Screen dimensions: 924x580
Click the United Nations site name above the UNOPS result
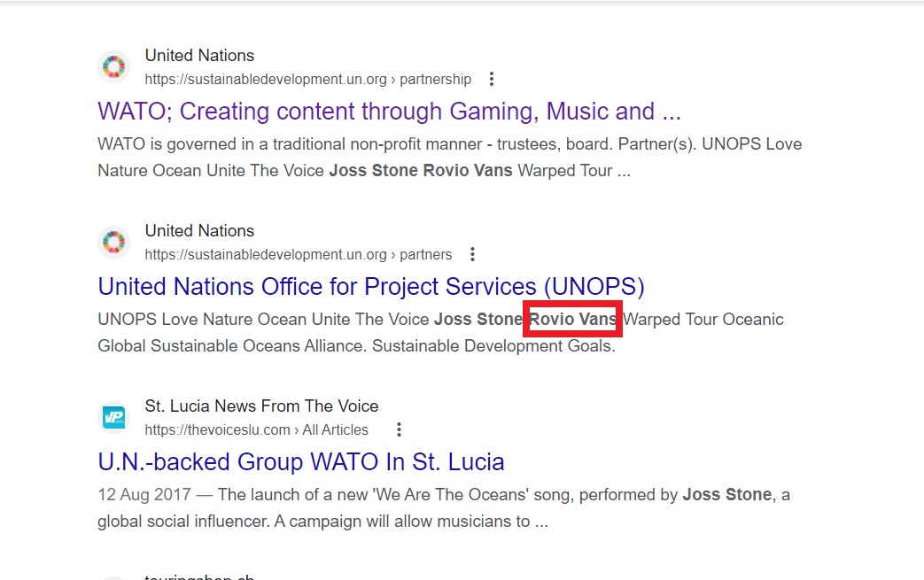[199, 231]
